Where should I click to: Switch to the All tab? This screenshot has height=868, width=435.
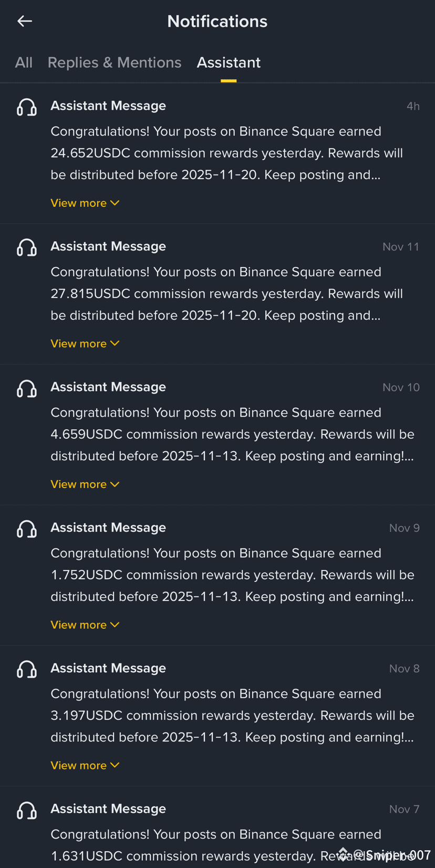pyautogui.click(x=24, y=62)
